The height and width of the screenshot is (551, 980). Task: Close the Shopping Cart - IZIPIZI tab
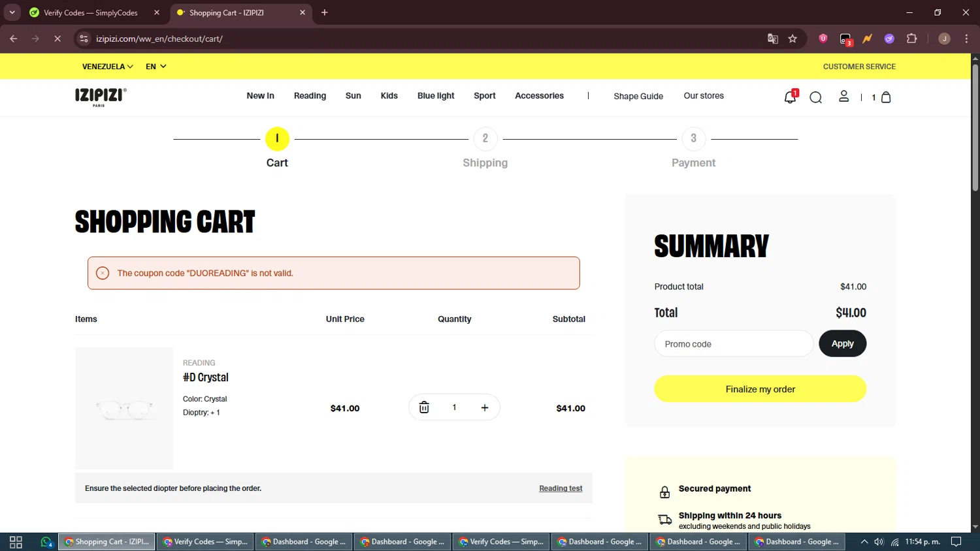(x=302, y=12)
